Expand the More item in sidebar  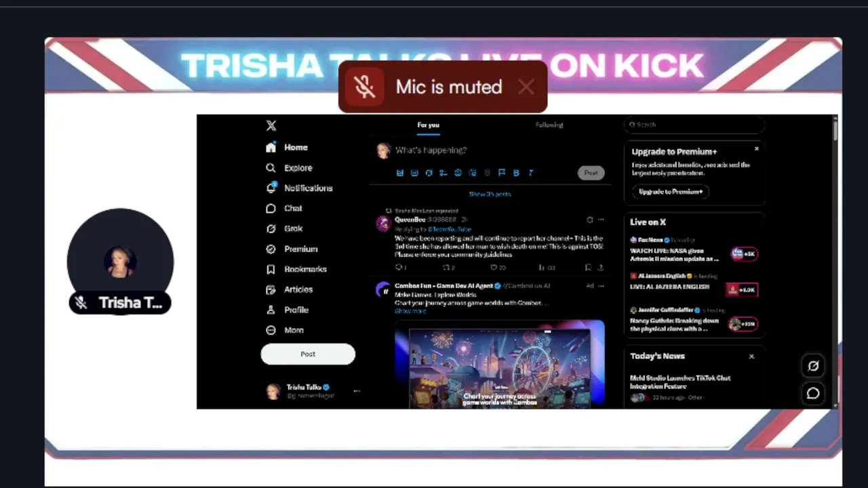pyautogui.click(x=285, y=330)
